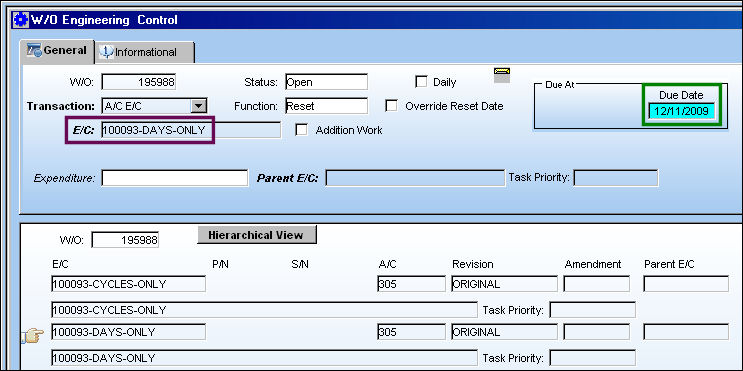
Task: Click the gear icon in title bar
Action: (x=21, y=20)
